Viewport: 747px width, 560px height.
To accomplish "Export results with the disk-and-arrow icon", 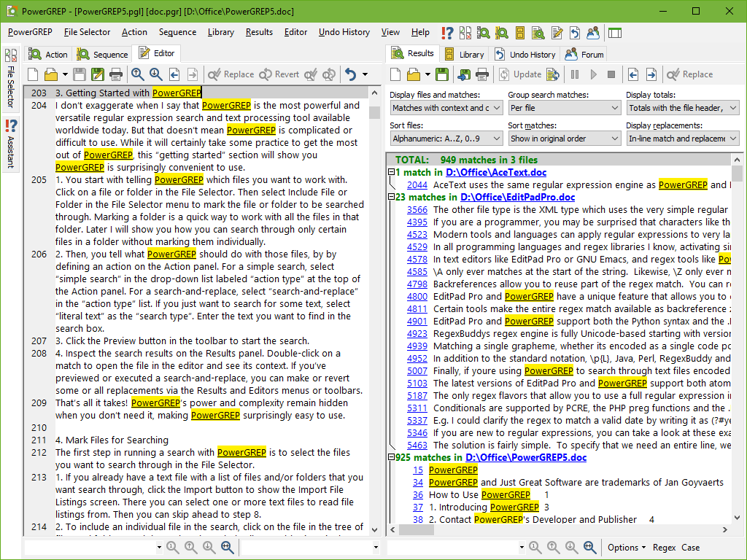I will pyautogui.click(x=464, y=74).
